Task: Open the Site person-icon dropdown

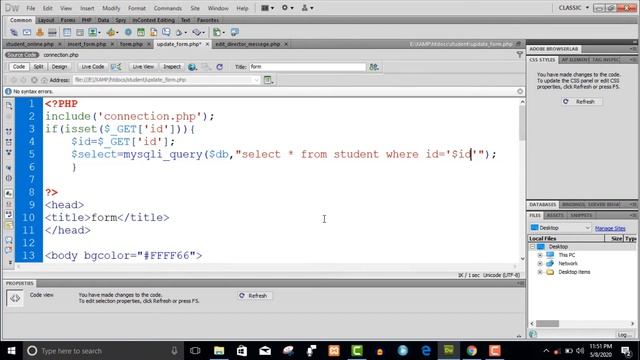Action: (307, 8)
